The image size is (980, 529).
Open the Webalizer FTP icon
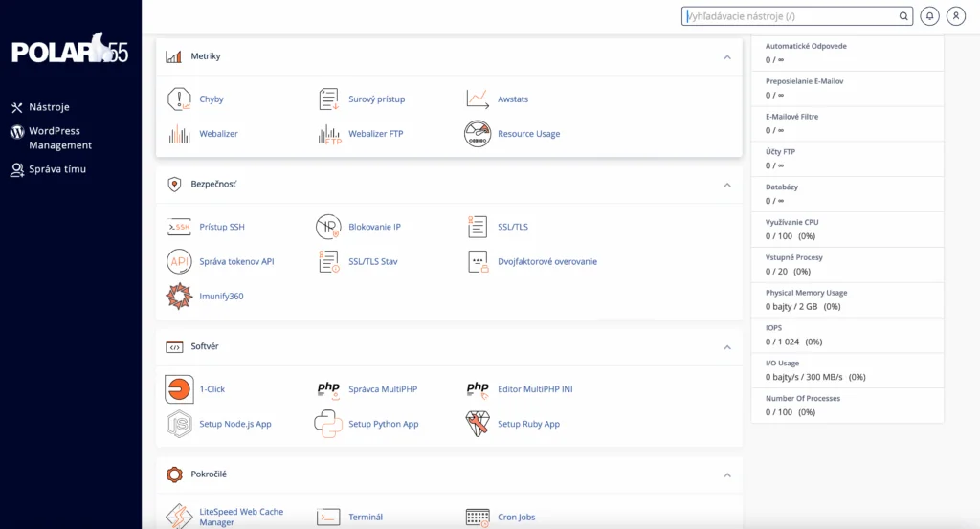329,134
